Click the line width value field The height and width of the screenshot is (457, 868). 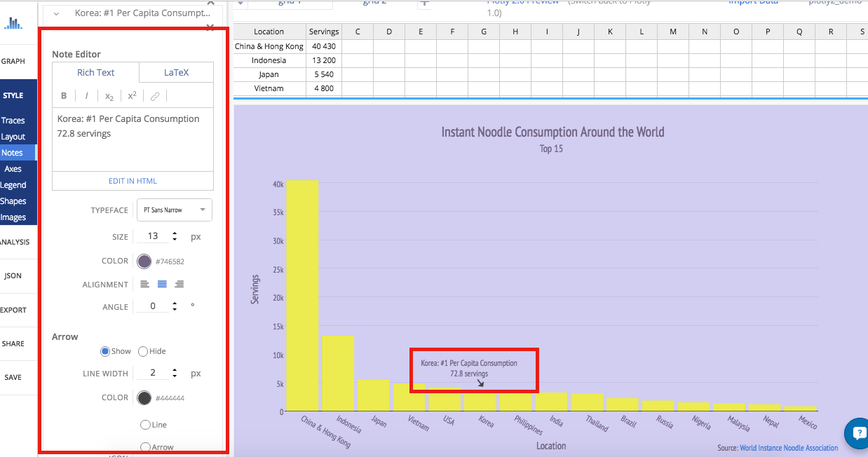click(153, 374)
